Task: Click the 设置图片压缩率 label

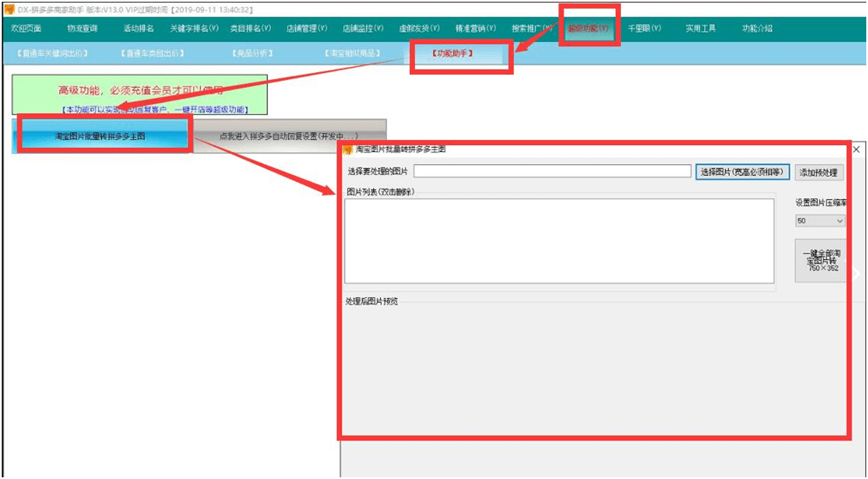Action: [821, 203]
